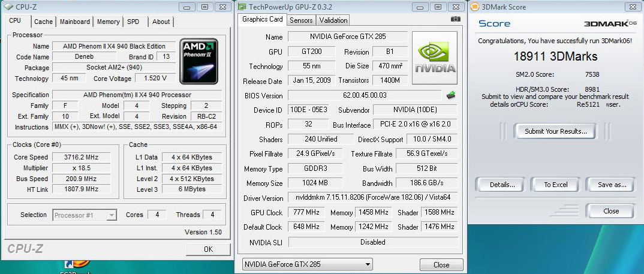The image size is (644, 274).
Task: Select the CPU tab in CPU-Z
Action: pos(15,20)
